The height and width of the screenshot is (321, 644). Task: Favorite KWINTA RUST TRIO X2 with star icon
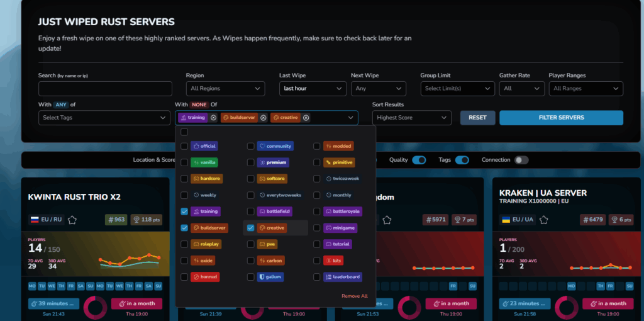click(x=72, y=220)
